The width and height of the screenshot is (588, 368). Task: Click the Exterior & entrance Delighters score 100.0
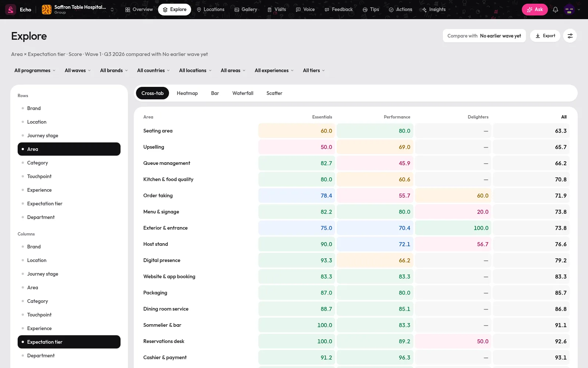click(x=453, y=228)
